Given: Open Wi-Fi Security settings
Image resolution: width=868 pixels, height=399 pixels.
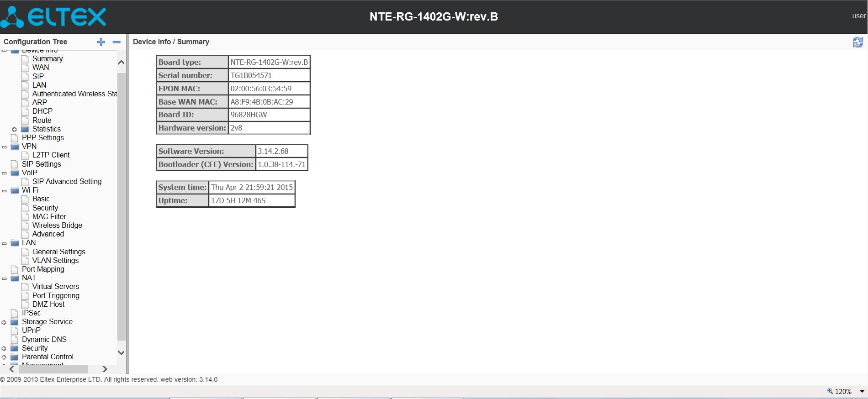Looking at the screenshot, I should pos(45,208).
